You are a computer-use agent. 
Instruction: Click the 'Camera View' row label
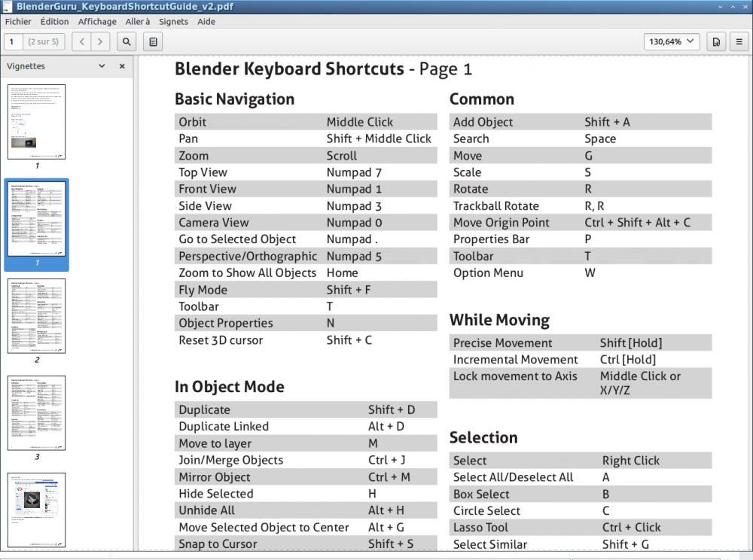214,223
